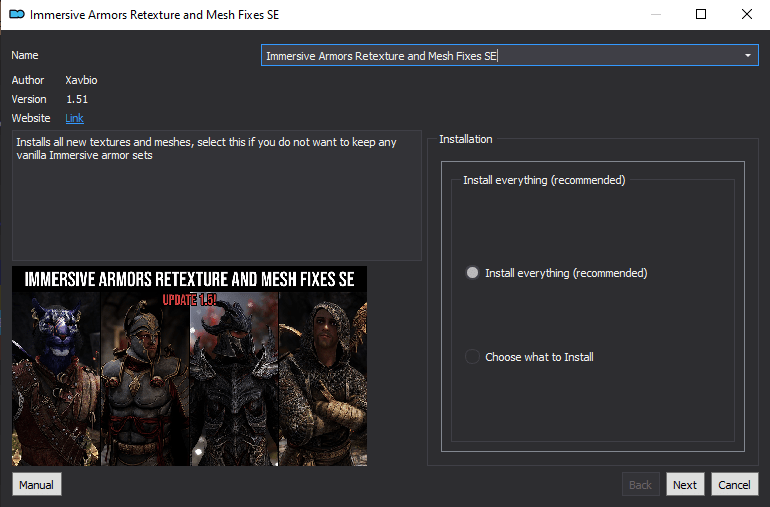Select Install everything (recommended) radio button
The height and width of the screenshot is (507, 770).
[x=472, y=273]
